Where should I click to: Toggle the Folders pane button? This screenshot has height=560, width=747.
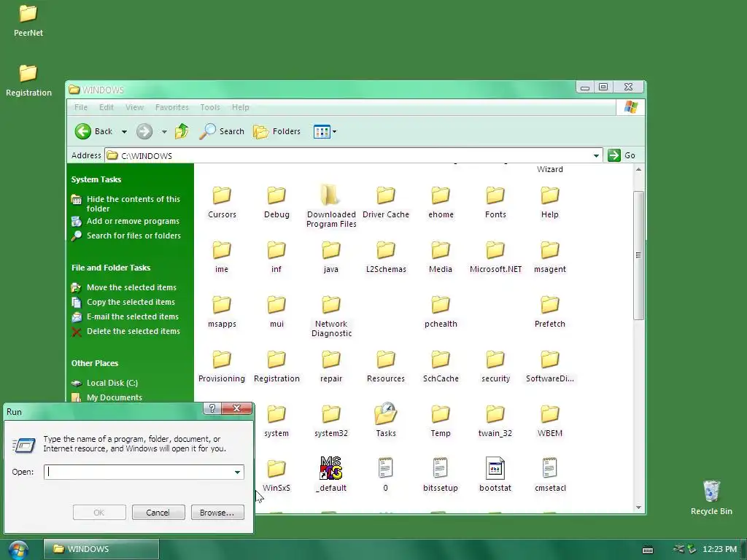point(276,131)
